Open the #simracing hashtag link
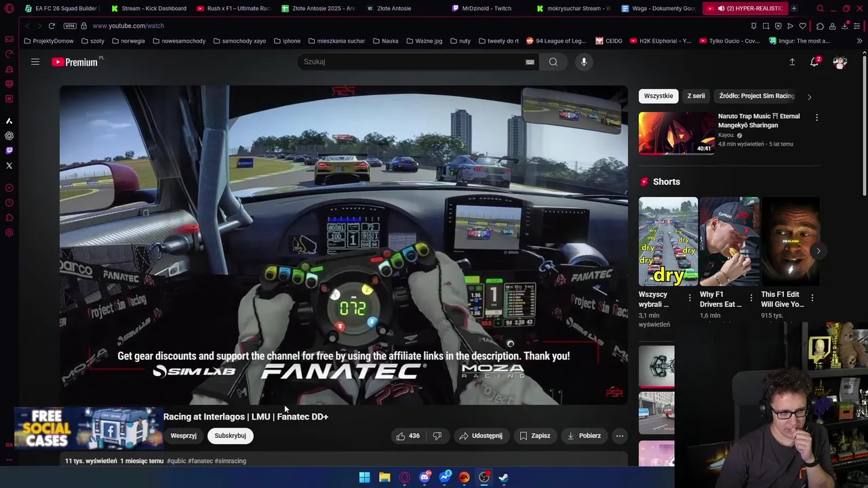Viewport: 868px width, 488px height. coord(231,461)
